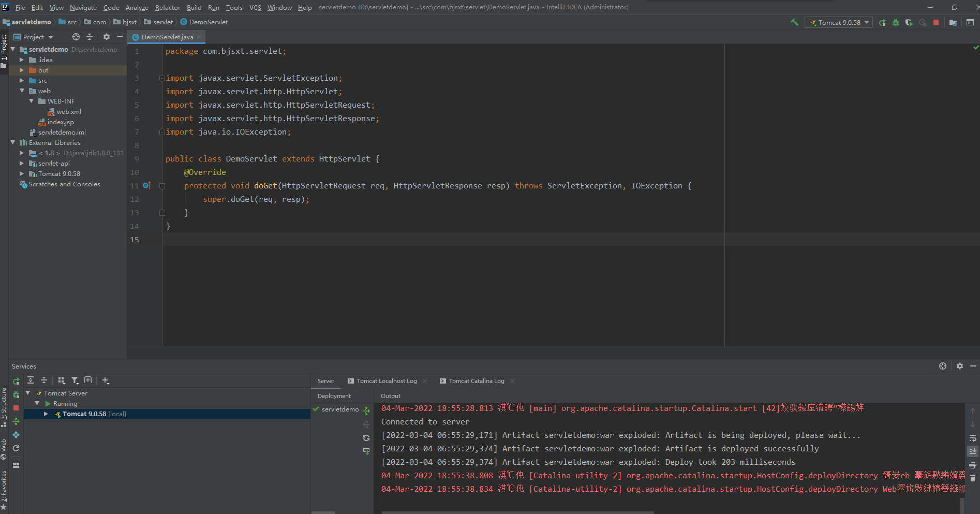Viewport: 980px width, 514px height.
Task: Hide the Project tool window
Action: pos(120,37)
